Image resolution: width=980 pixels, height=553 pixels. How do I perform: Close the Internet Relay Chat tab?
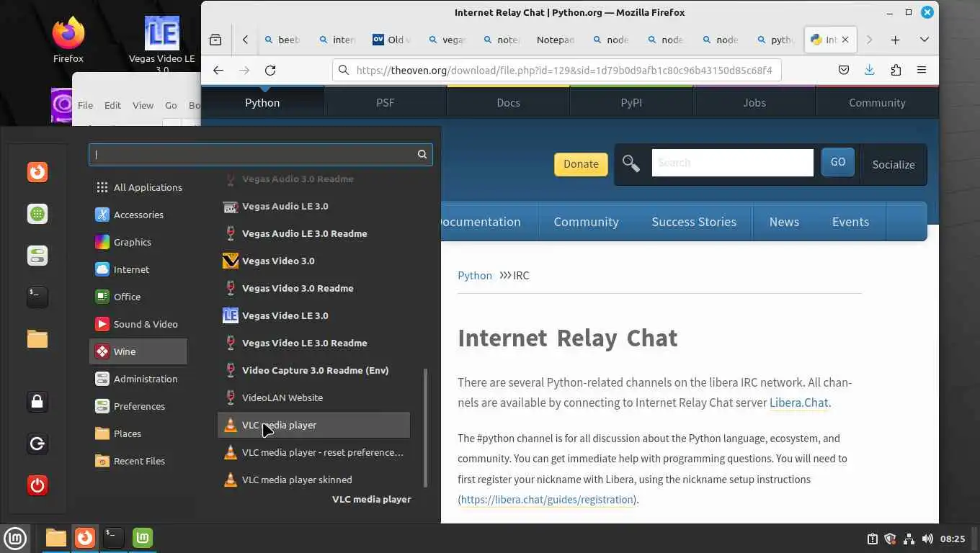coord(845,40)
